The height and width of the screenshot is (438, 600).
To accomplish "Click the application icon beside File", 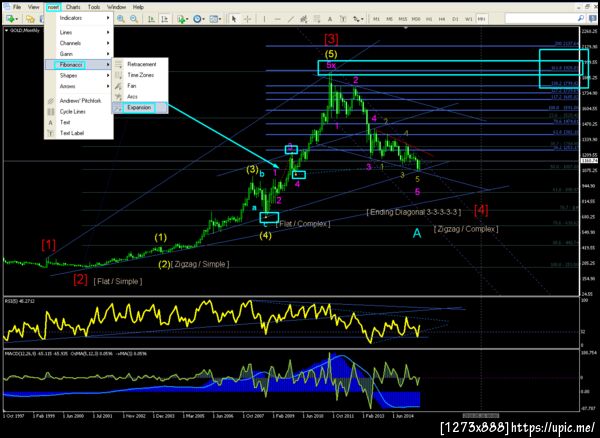I will point(7,7).
